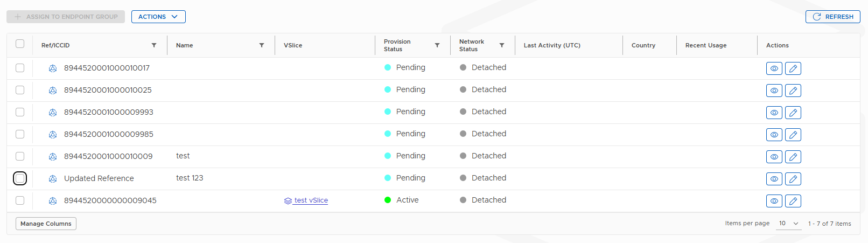
Task: Click Assign to Endpoint Group button
Action: point(66,17)
